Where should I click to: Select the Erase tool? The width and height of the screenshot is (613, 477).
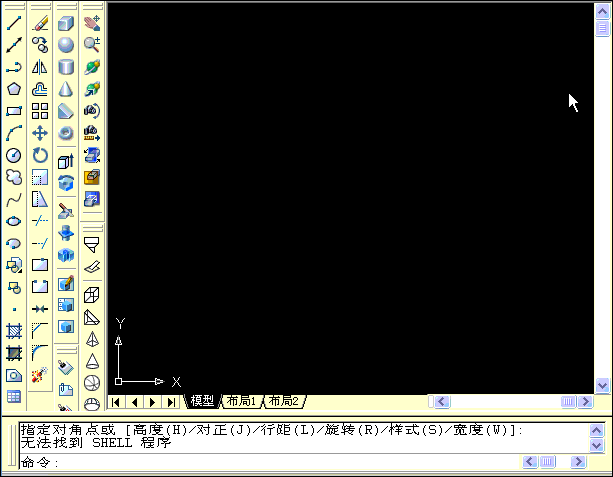click(x=40, y=23)
